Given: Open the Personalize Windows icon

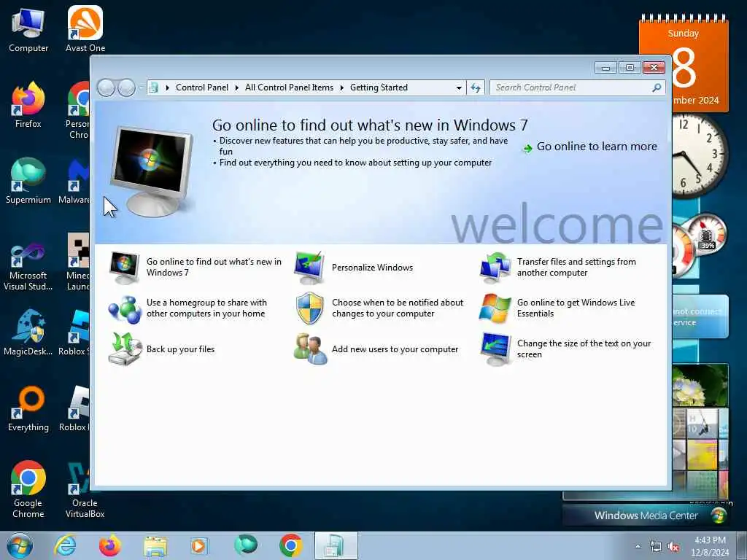Looking at the screenshot, I should pyautogui.click(x=309, y=268).
